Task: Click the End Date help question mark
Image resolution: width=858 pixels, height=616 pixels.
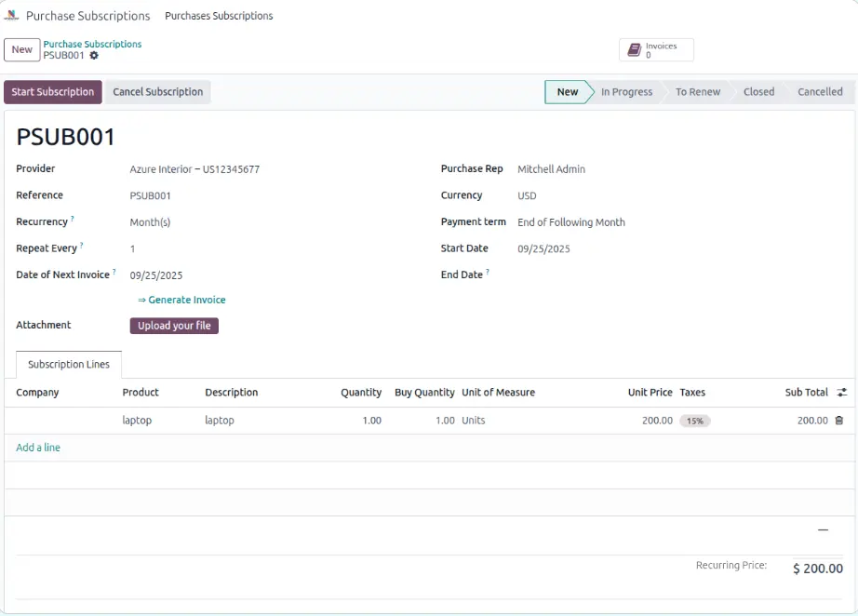Action: (488, 273)
